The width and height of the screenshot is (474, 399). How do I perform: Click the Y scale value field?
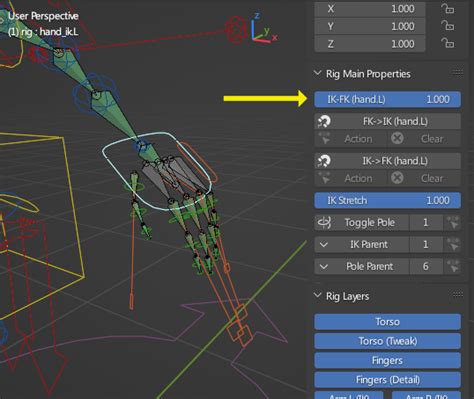coord(370,26)
